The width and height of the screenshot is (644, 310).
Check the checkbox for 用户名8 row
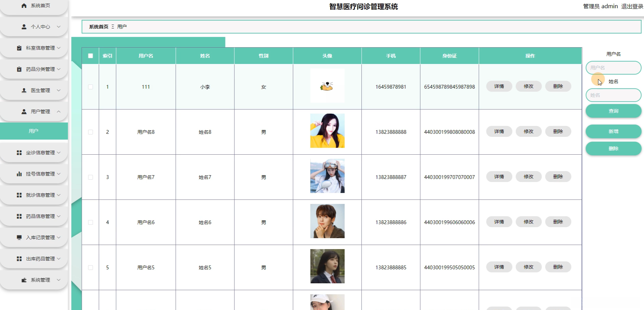[90, 132]
